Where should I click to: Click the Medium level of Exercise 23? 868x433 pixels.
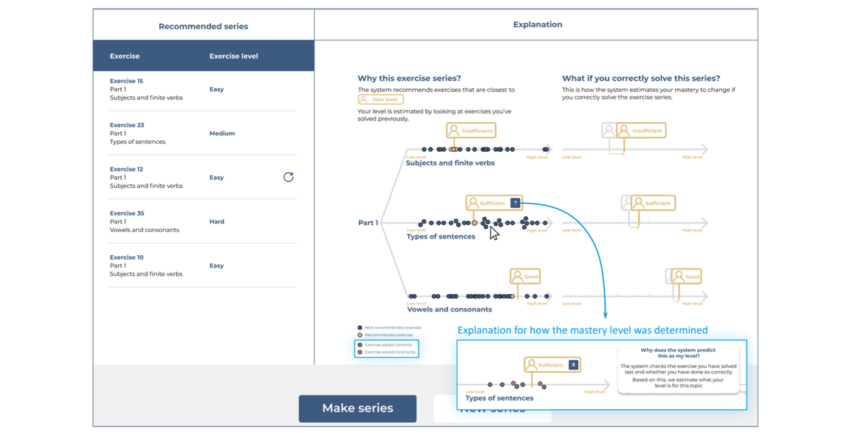click(x=222, y=134)
